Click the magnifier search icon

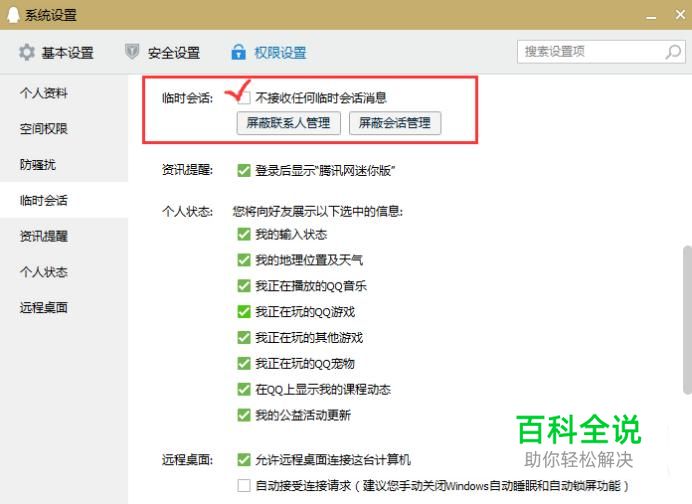[x=673, y=52]
